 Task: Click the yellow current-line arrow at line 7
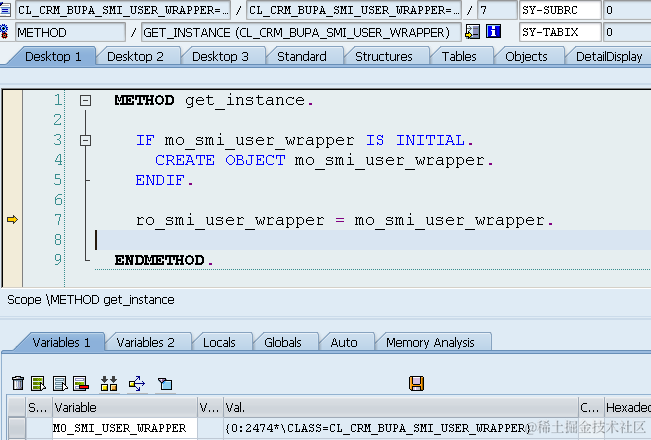(12, 220)
